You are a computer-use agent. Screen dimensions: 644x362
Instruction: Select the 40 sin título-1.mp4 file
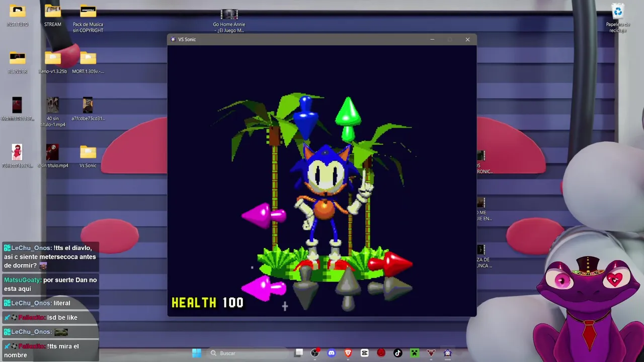(53, 112)
